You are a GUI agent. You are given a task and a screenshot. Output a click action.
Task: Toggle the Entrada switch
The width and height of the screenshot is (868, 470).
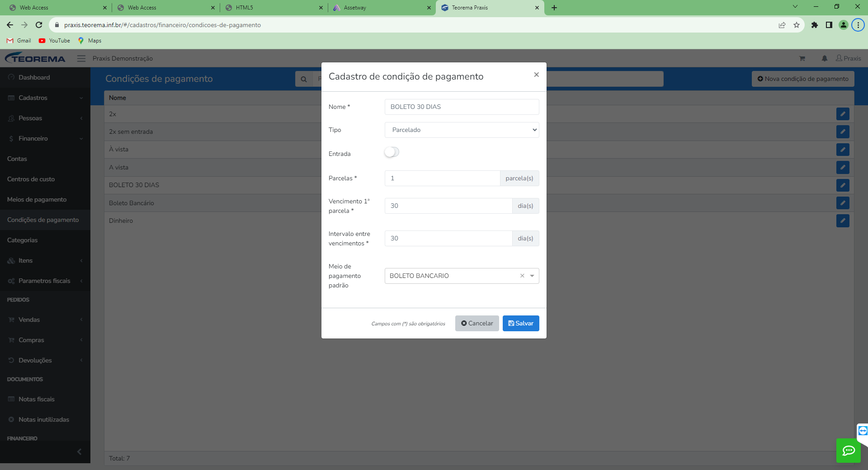[x=392, y=152]
